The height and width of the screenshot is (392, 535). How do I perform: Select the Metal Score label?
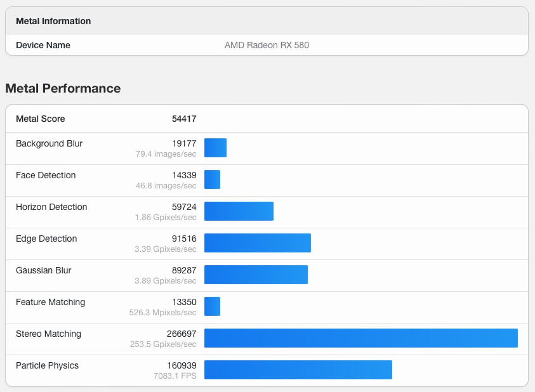[x=40, y=119]
